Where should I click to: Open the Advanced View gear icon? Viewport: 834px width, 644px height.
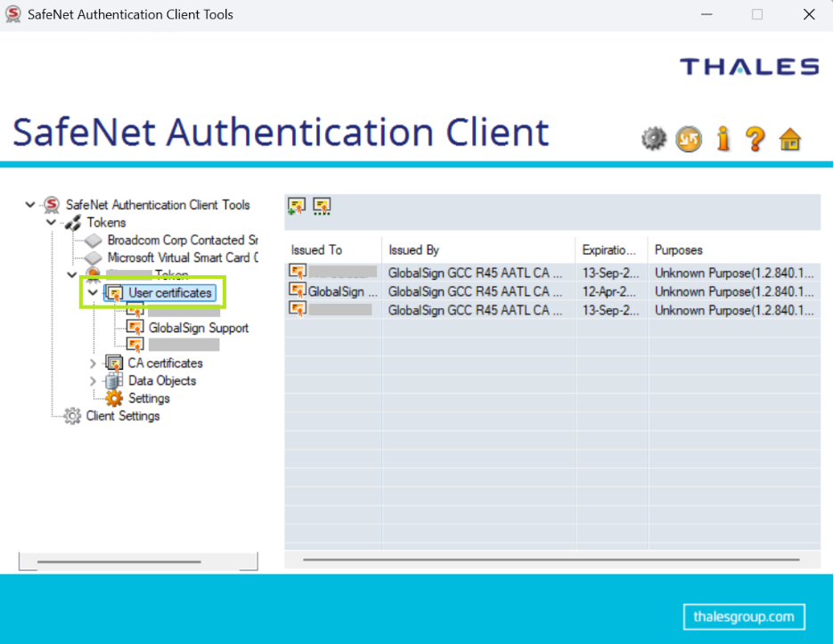pos(654,139)
